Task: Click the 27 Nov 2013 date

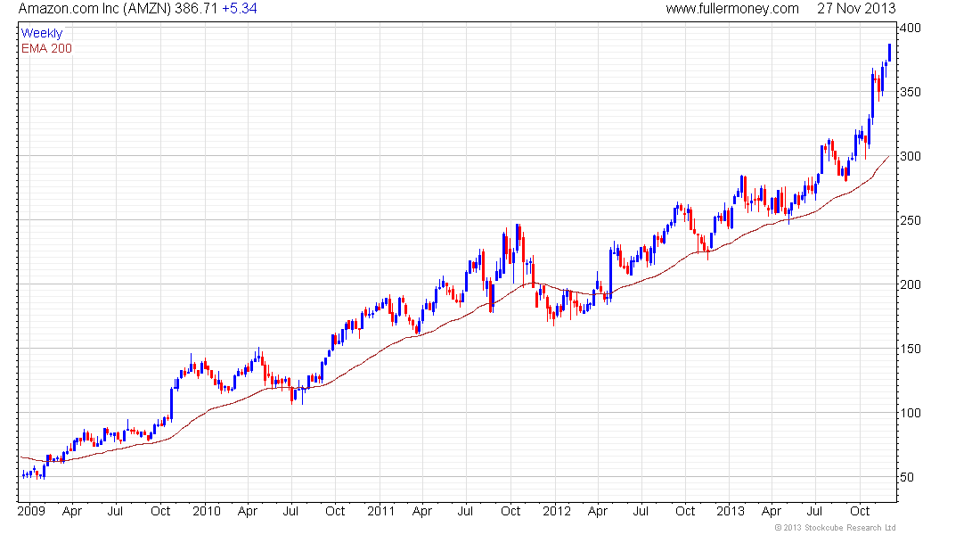Action: tap(856, 9)
